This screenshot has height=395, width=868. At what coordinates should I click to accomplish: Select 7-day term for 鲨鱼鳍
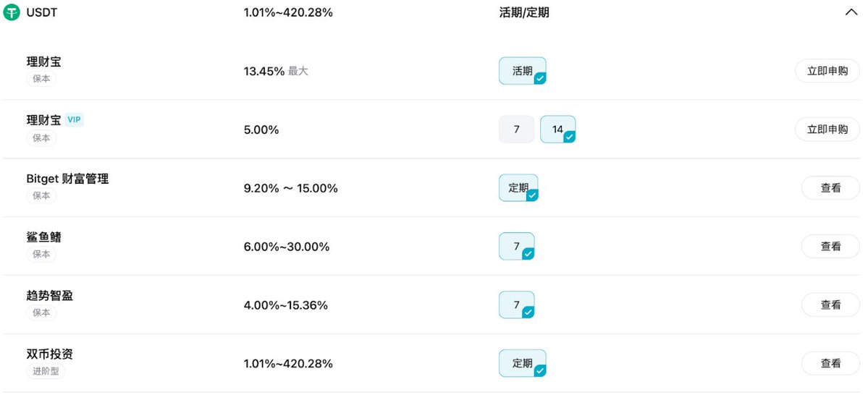(516, 247)
